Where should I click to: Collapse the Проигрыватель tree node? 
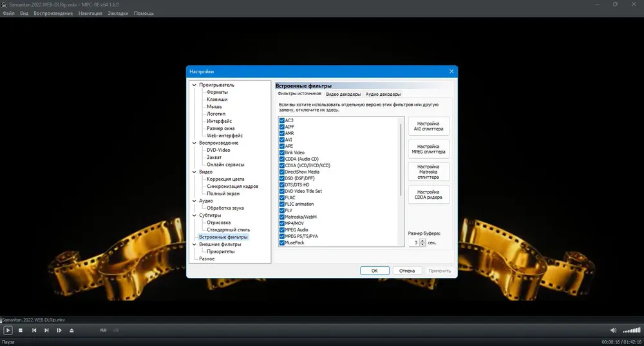pos(194,86)
